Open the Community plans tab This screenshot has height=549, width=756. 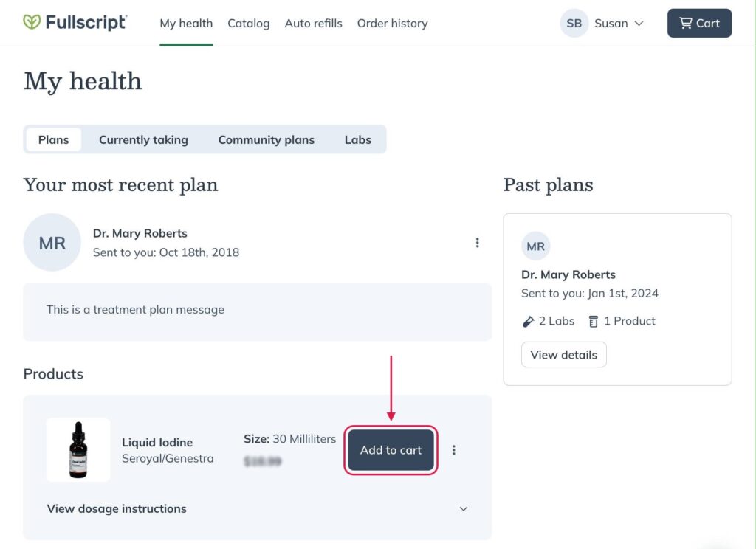(266, 139)
